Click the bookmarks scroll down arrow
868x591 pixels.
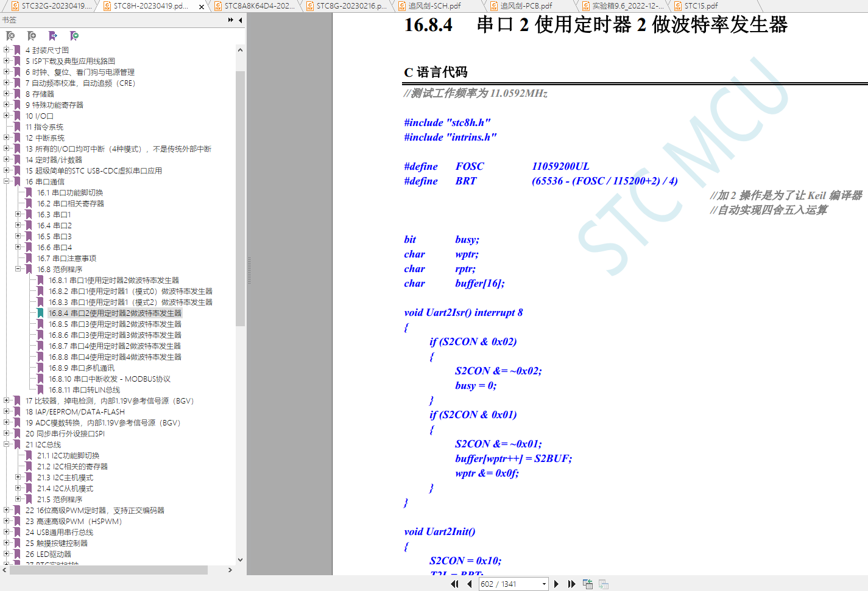[x=240, y=560]
